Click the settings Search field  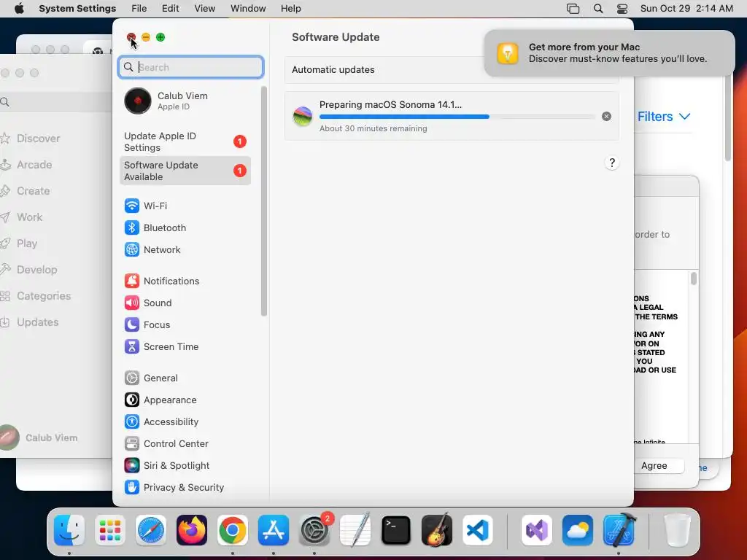click(190, 67)
